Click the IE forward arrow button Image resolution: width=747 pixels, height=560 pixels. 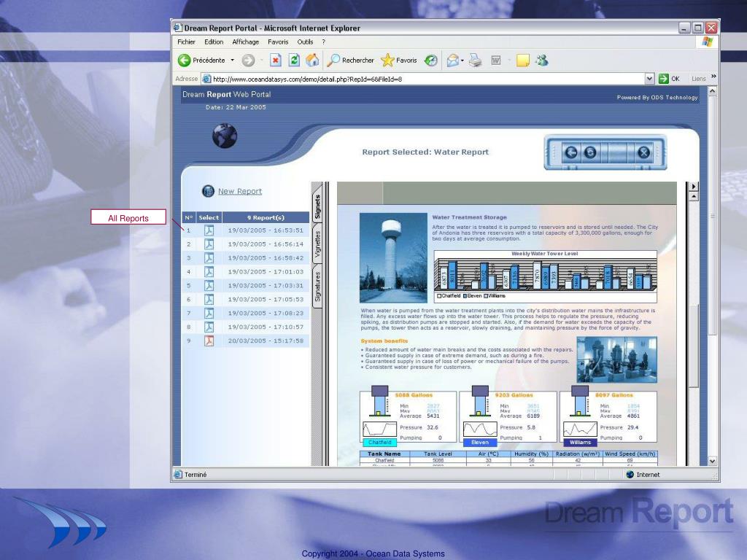248,61
